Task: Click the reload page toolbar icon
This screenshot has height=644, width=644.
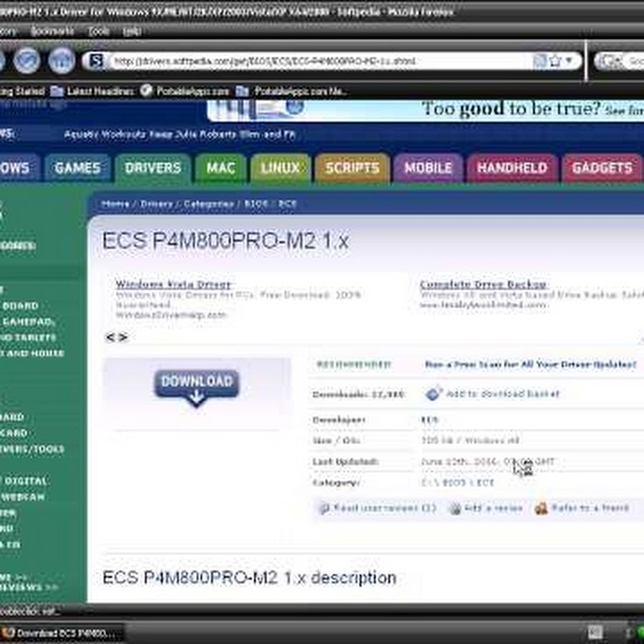Action: pos(27,61)
